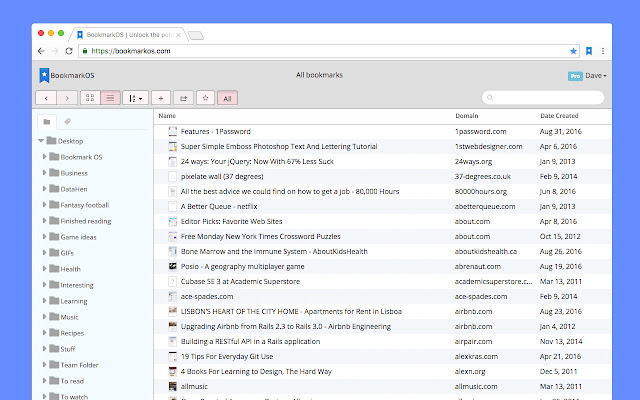Sort by the Date Created column header
Image resolution: width=640 pixels, height=400 pixels.
559,116
